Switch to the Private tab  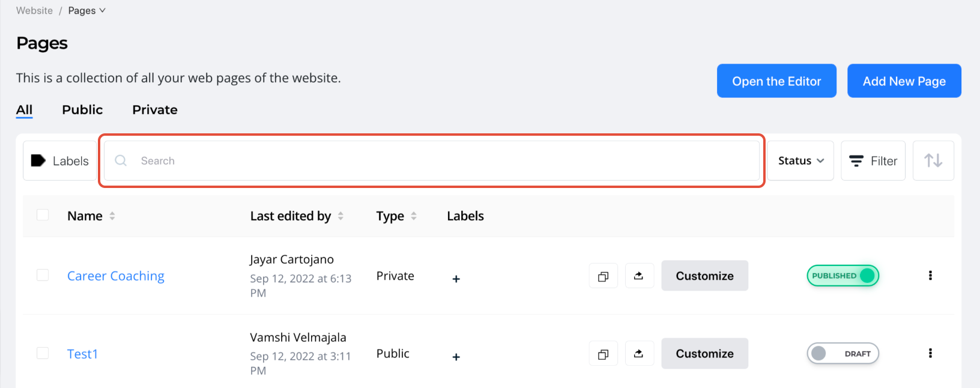155,110
